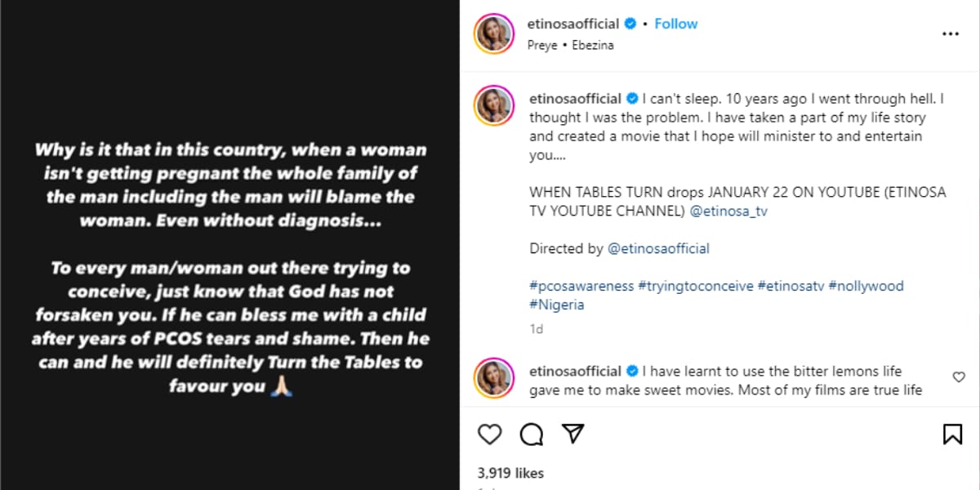Click the second comment's profile avatar
The height and width of the screenshot is (490, 980).
tap(494, 377)
